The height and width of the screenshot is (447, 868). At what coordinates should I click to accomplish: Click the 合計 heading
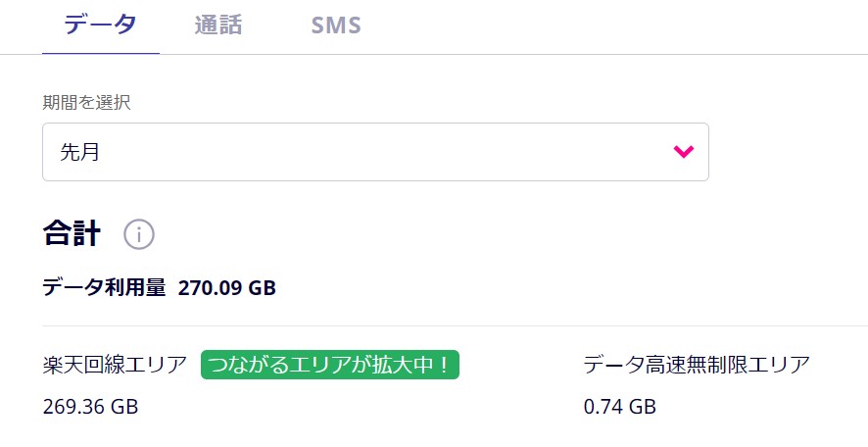(x=72, y=233)
